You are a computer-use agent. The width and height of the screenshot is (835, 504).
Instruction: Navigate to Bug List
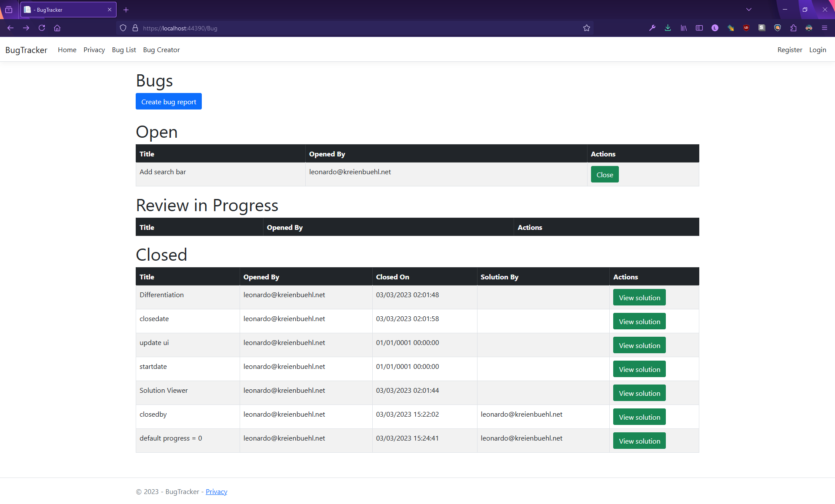pos(124,50)
